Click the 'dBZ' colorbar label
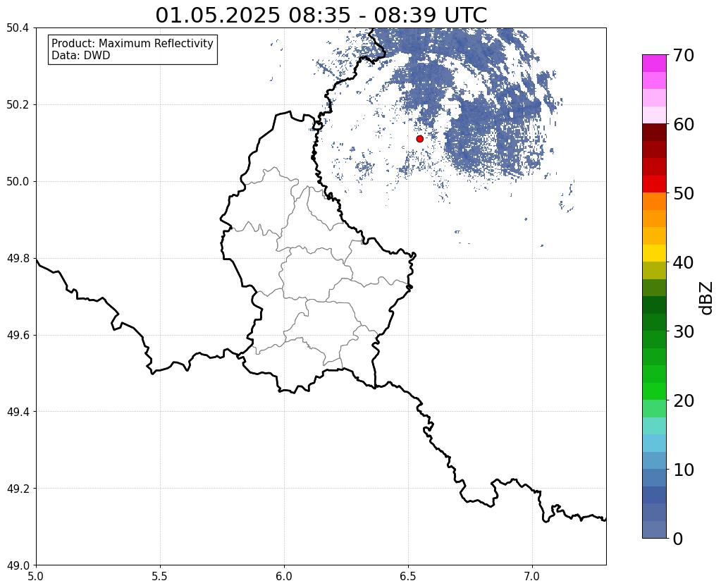The height and width of the screenshot is (588, 721). (707, 298)
